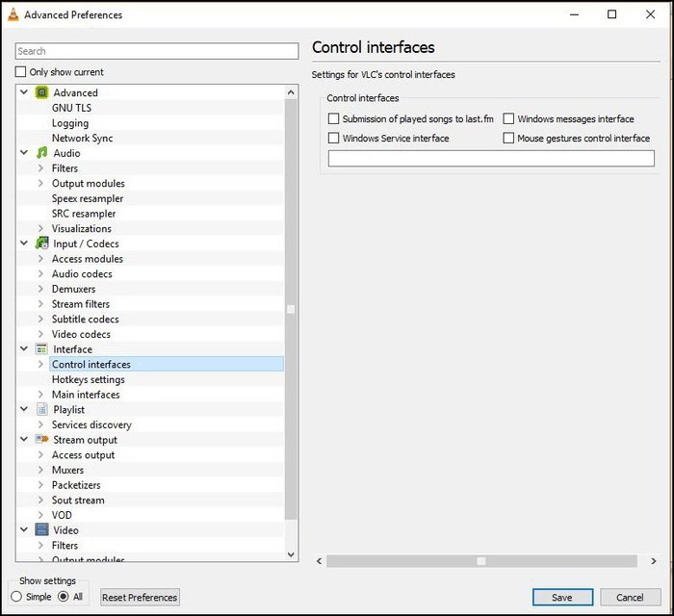Click the Video filmstrip icon

click(41, 529)
